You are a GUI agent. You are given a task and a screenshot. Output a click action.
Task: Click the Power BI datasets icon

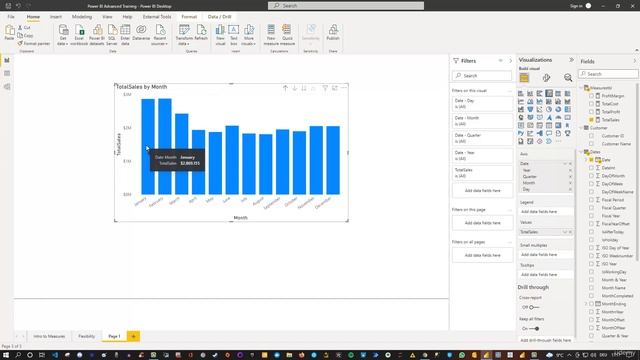click(x=97, y=35)
